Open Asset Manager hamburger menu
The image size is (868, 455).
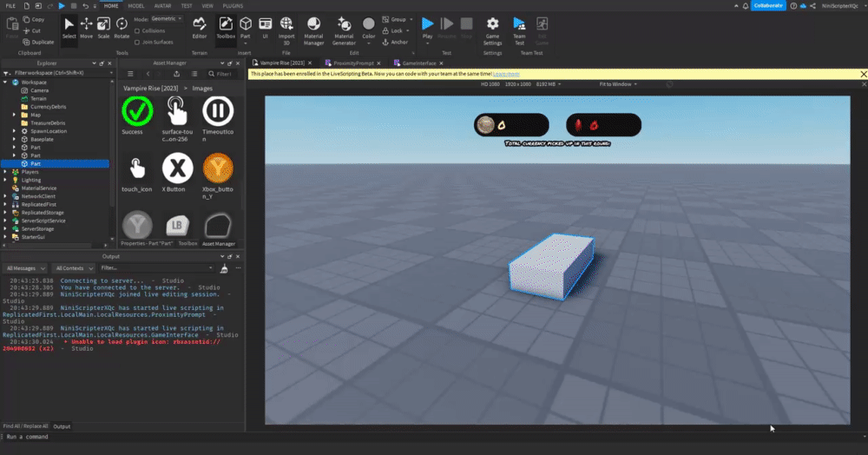click(x=130, y=74)
